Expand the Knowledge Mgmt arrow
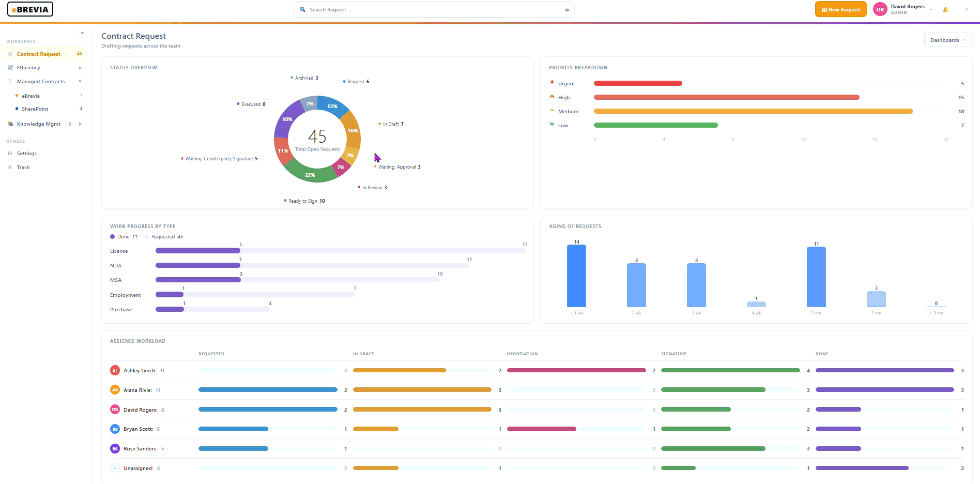980x484 pixels. [80, 124]
